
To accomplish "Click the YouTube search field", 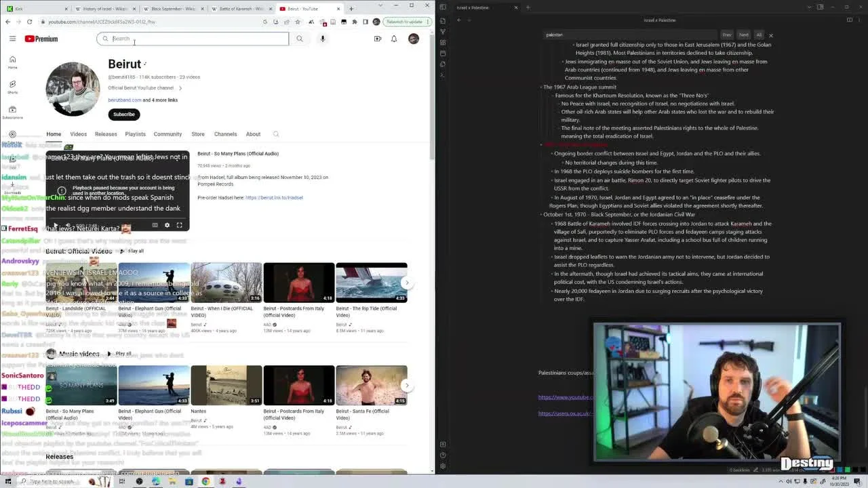I will pos(193,39).
